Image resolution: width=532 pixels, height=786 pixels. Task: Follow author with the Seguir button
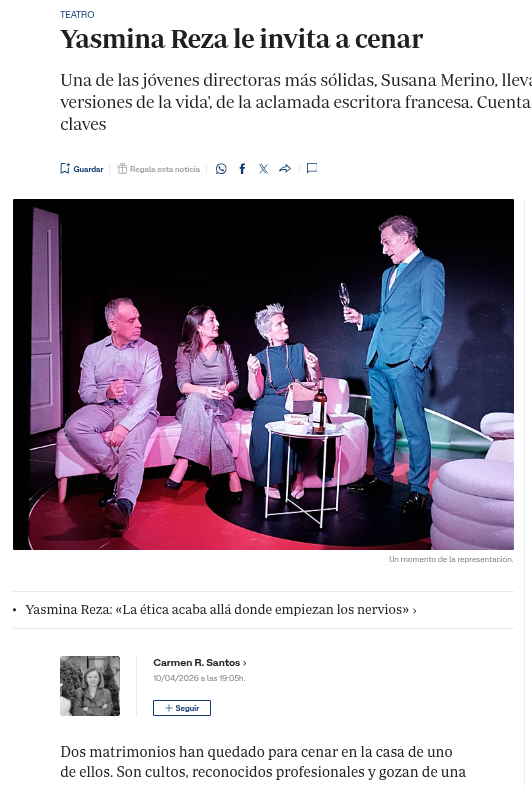[x=182, y=708]
